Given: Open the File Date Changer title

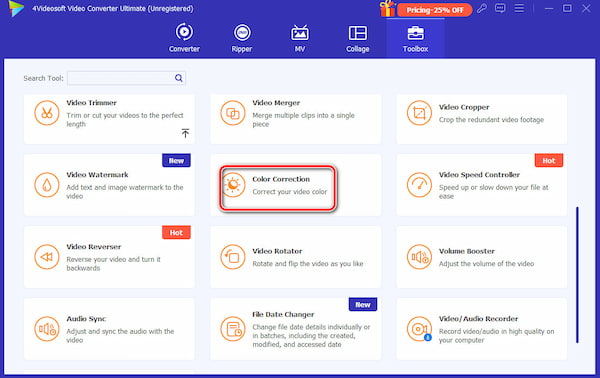Looking at the screenshot, I should 283,314.
